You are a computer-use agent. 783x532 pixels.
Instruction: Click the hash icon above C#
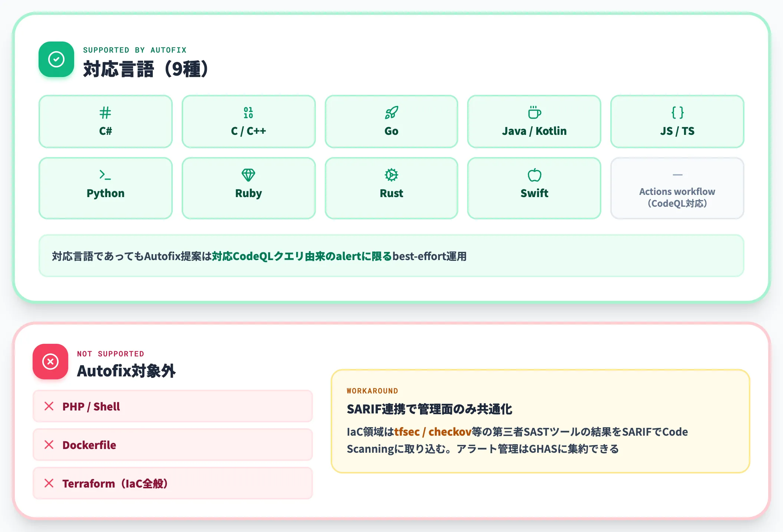click(x=105, y=113)
